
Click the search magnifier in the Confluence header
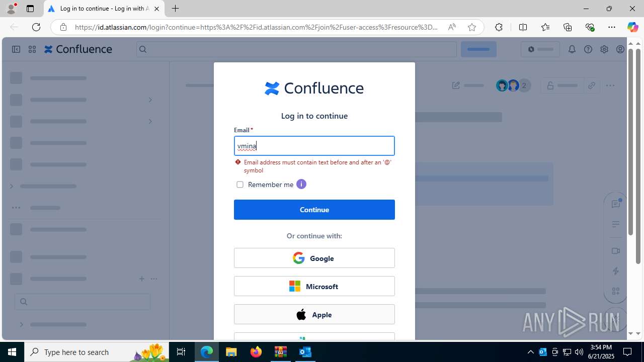pyautogui.click(x=143, y=49)
